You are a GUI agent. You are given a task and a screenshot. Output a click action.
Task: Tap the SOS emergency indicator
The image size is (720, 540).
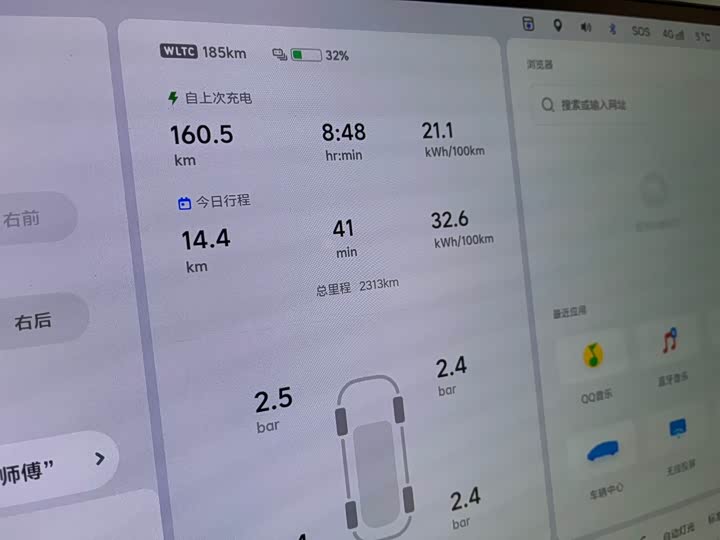tap(640, 32)
